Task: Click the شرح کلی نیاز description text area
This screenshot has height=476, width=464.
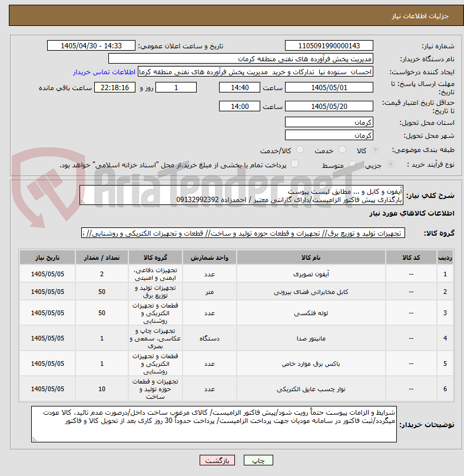Action: 241,195
